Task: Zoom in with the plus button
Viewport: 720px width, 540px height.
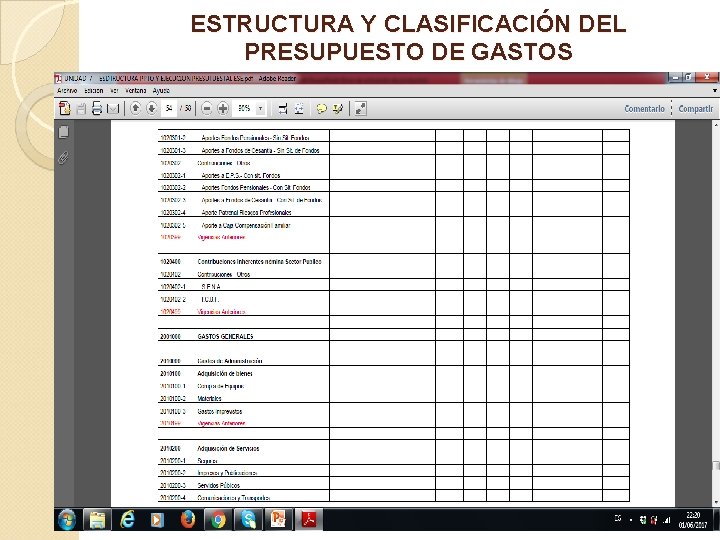Action: [x=223, y=109]
